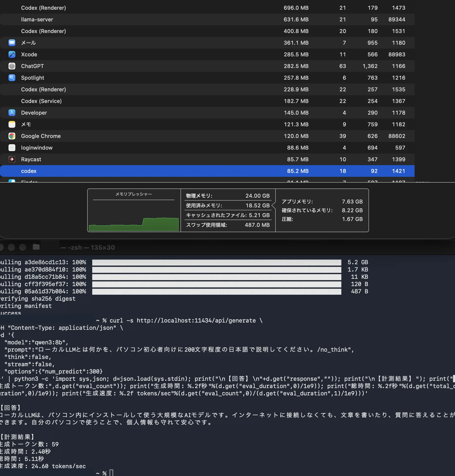
Task: Click the アプリメモリ 7.63 GB value
Action: (x=352, y=202)
